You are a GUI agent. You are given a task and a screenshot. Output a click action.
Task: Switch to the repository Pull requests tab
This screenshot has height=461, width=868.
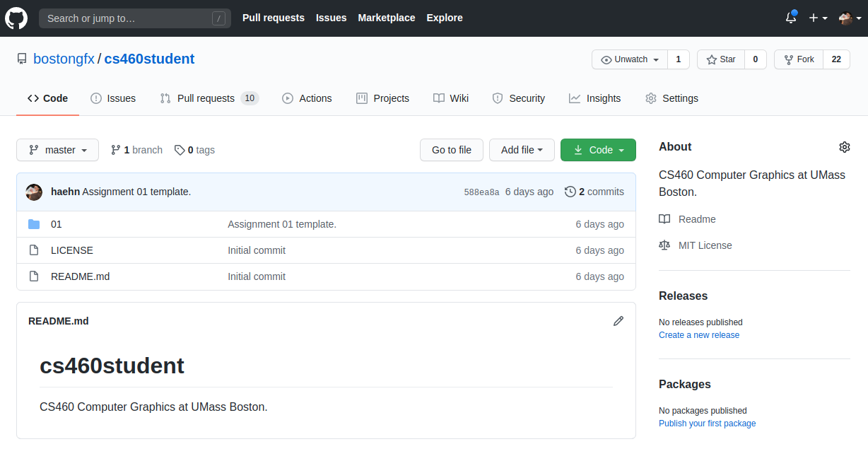pyautogui.click(x=209, y=98)
